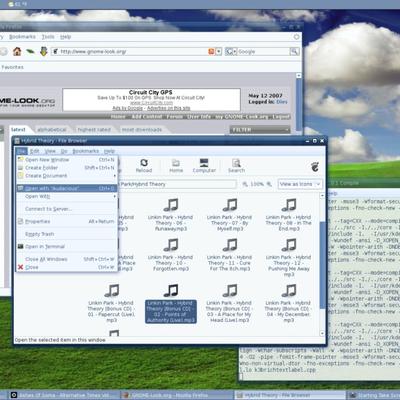Click the green leaf icon in Firefox toolbar
Image resolution: width=400 pixels, height=400 pixels.
point(30,52)
